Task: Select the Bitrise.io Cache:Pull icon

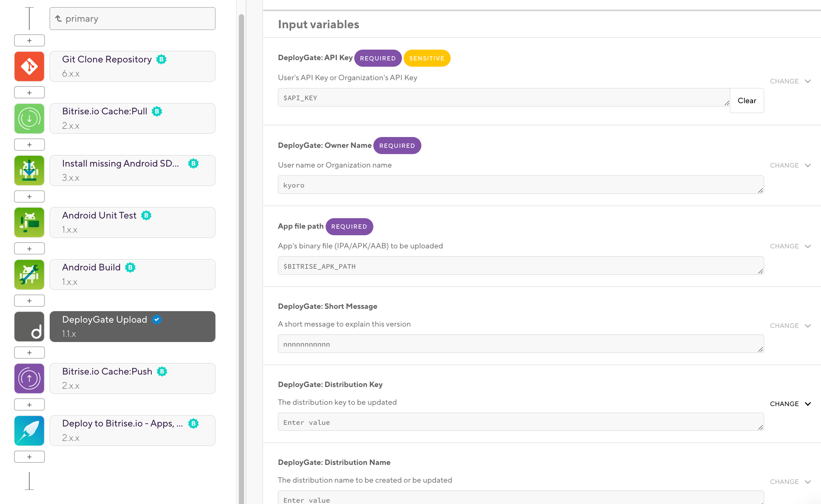Action: point(29,118)
